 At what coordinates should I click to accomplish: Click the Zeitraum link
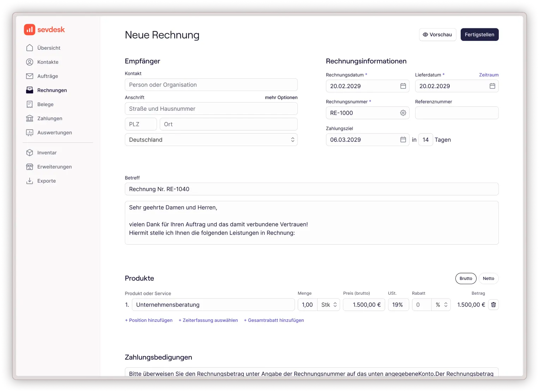(489, 75)
